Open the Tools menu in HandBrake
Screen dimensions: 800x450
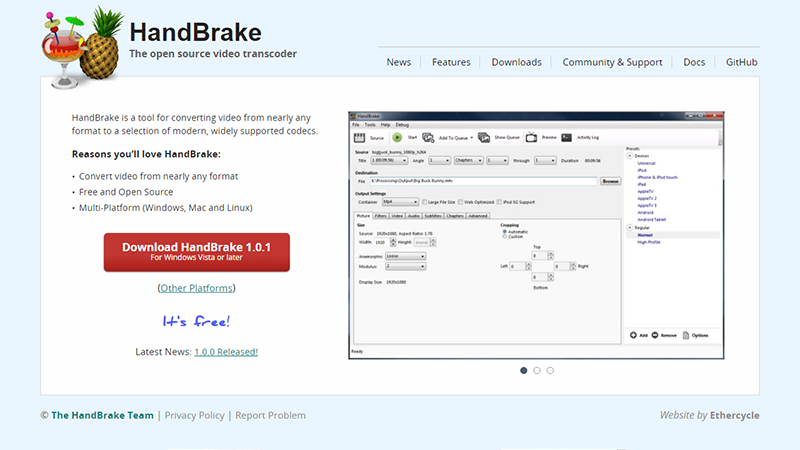pos(370,125)
